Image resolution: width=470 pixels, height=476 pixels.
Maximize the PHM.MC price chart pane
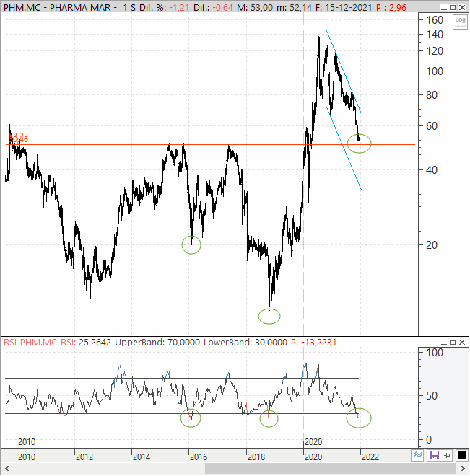(x=453, y=8)
